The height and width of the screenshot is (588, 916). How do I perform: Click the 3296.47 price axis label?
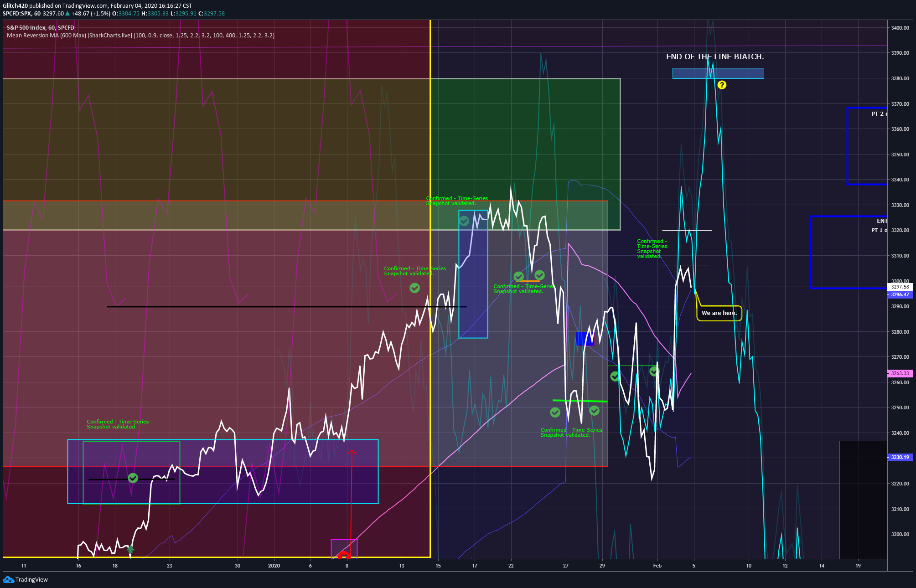(x=900, y=294)
